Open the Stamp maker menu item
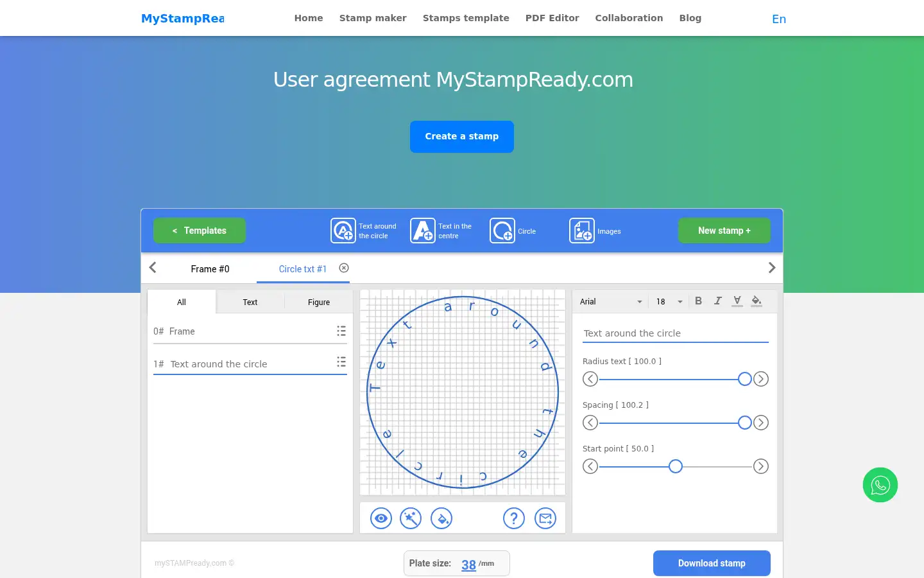The height and width of the screenshot is (578, 924). pos(373,18)
